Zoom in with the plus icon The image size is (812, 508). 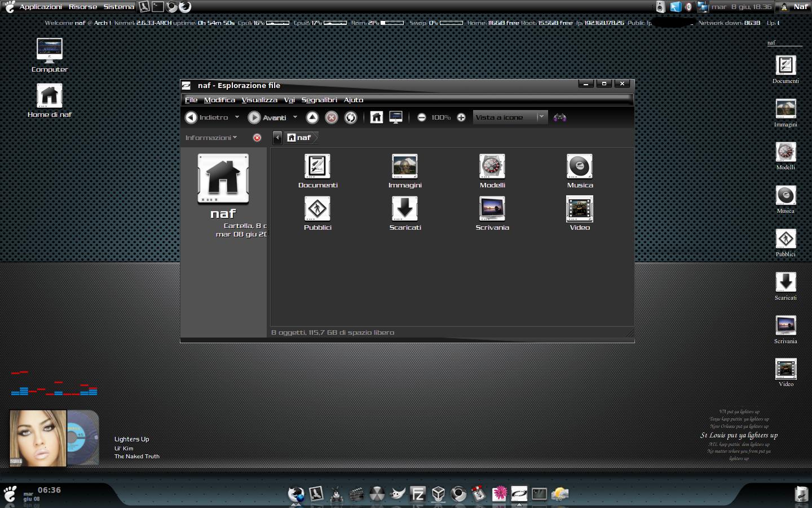pos(461,117)
